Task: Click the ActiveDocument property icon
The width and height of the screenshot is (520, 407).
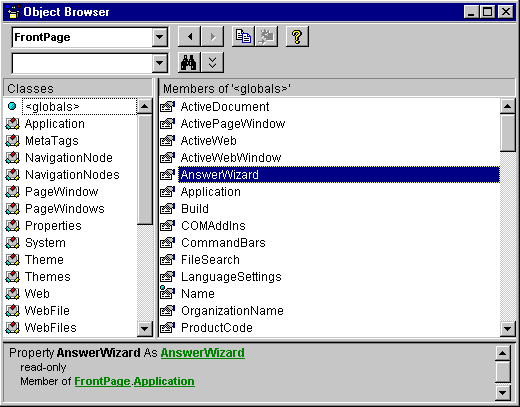Action: tap(167, 107)
